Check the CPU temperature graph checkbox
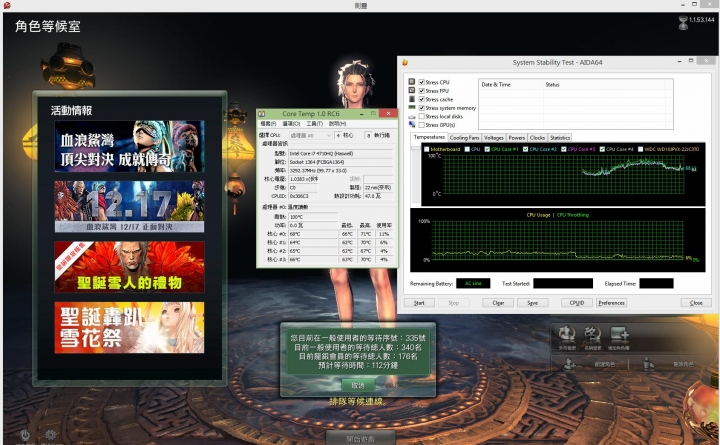Image resolution: width=720 pixels, height=445 pixels. tap(467, 149)
